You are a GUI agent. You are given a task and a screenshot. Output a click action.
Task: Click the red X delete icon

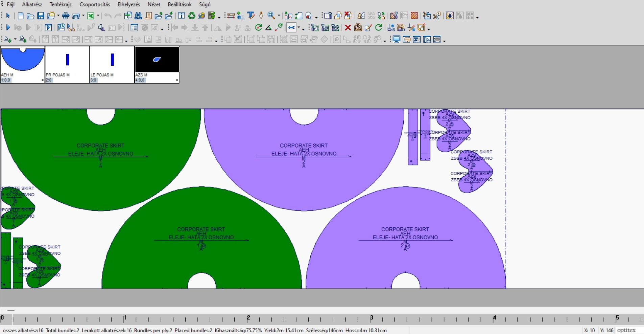tap(348, 27)
